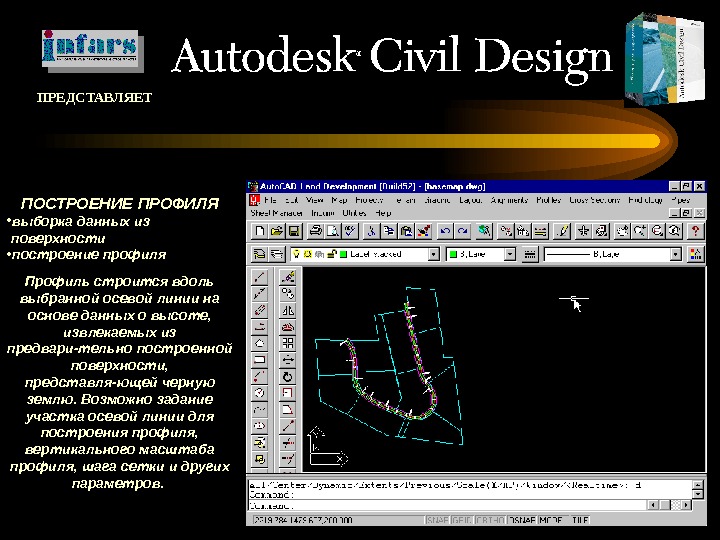The height and width of the screenshot is (540, 720).
Task: Click the Pan Realtime hand icon
Action: pyautogui.click(x=622, y=231)
